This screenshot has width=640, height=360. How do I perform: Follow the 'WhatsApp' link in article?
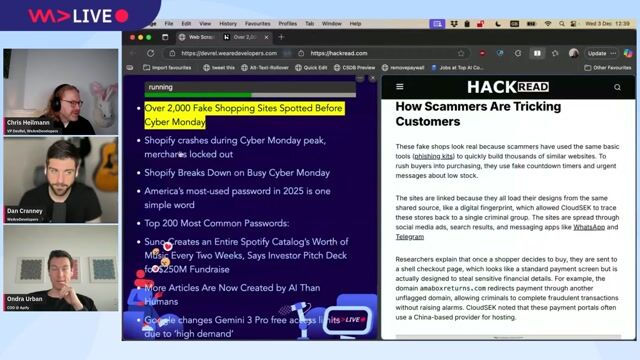click(589, 227)
